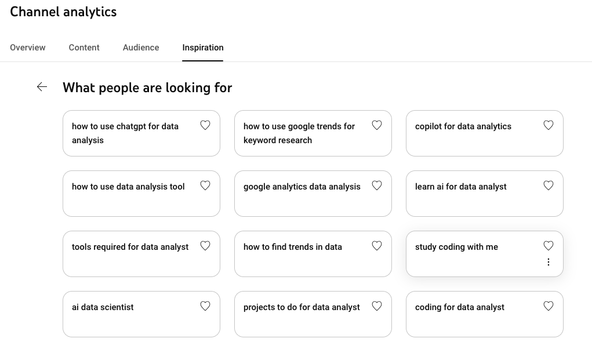Heart the 'ai data scientist' search idea
This screenshot has width=592, height=364.
point(205,306)
